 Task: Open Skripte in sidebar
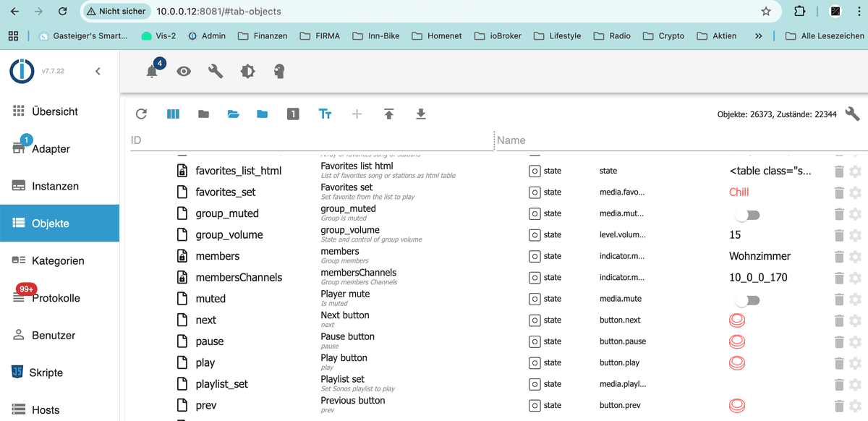pyautogui.click(x=59, y=373)
